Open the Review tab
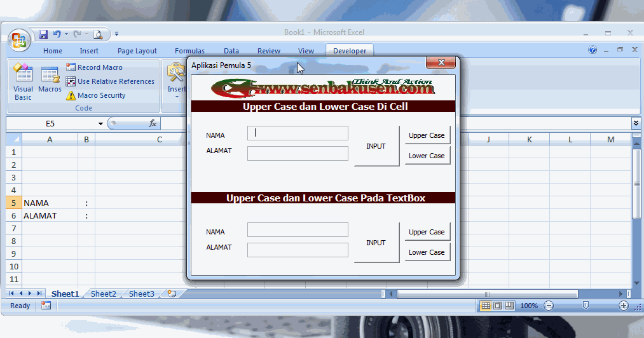 (269, 51)
